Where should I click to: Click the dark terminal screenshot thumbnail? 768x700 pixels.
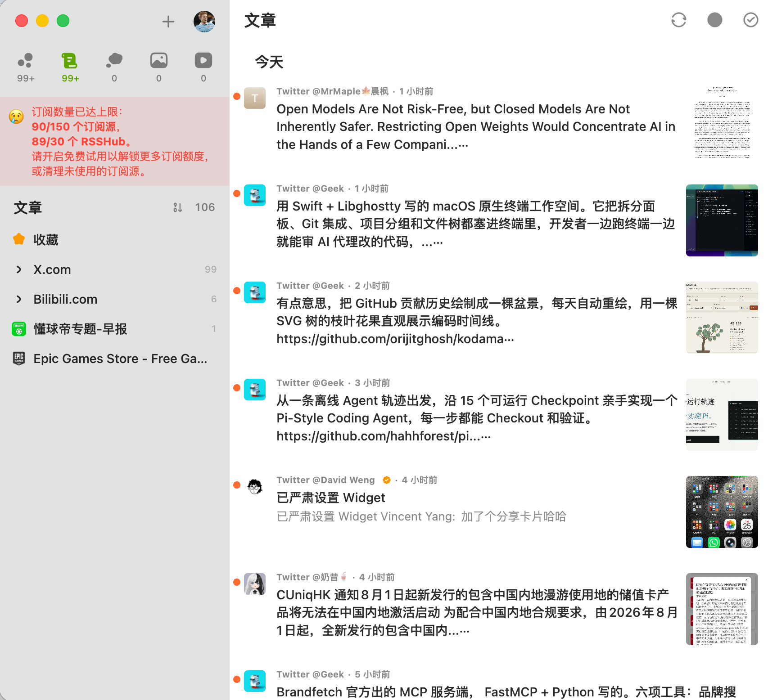pos(722,220)
